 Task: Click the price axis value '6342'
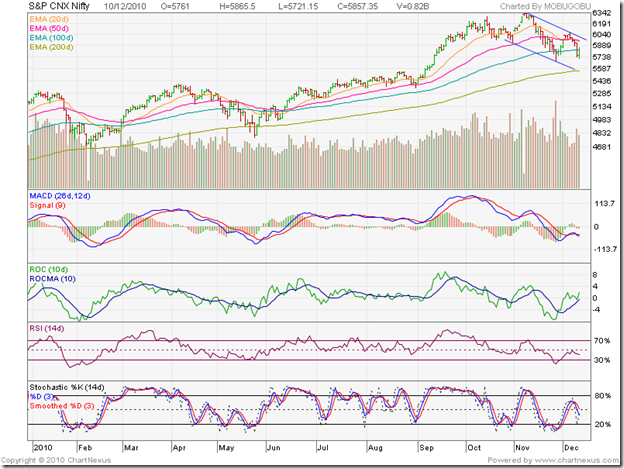(601, 13)
